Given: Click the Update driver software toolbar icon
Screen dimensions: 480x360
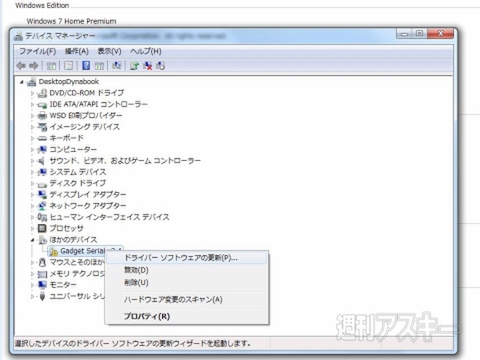Looking at the screenshot, I should coord(134,66).
